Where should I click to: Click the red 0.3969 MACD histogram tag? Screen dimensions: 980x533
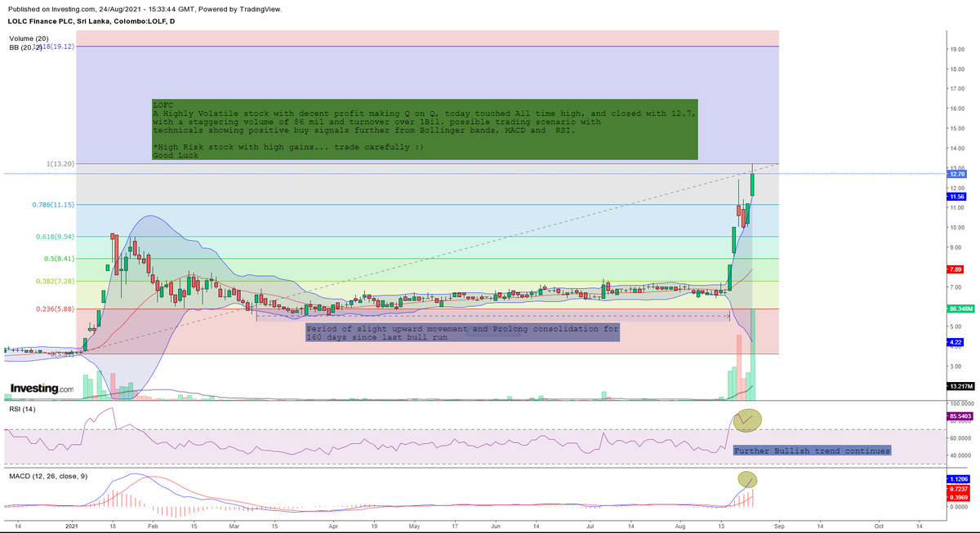point(958,496)
